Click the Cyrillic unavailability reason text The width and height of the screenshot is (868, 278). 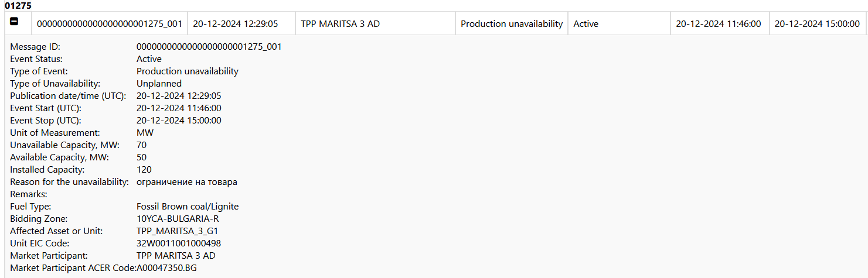click(186, 182)
